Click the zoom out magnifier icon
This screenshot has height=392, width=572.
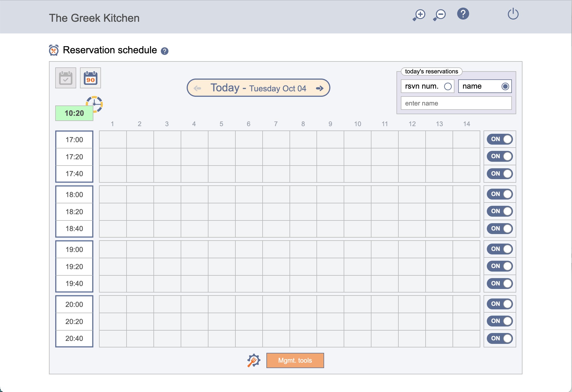[439, 15]
